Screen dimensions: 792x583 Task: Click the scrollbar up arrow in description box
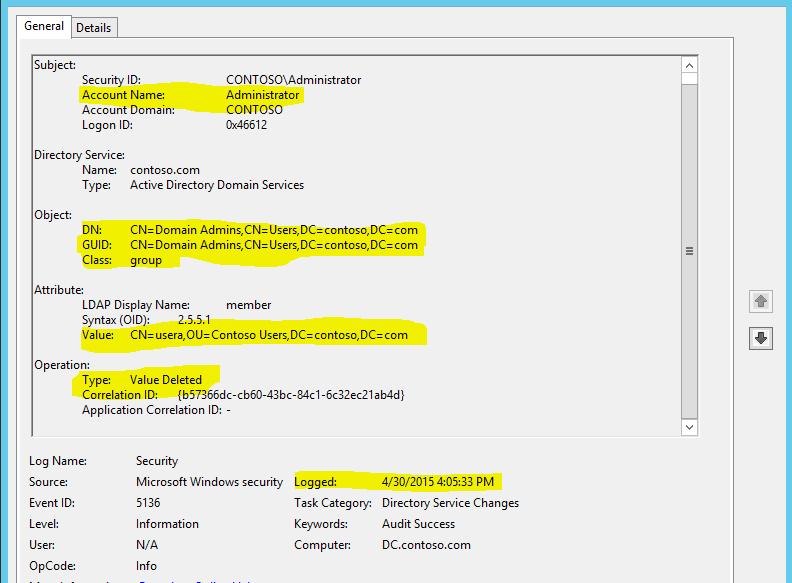click(689, 65)
